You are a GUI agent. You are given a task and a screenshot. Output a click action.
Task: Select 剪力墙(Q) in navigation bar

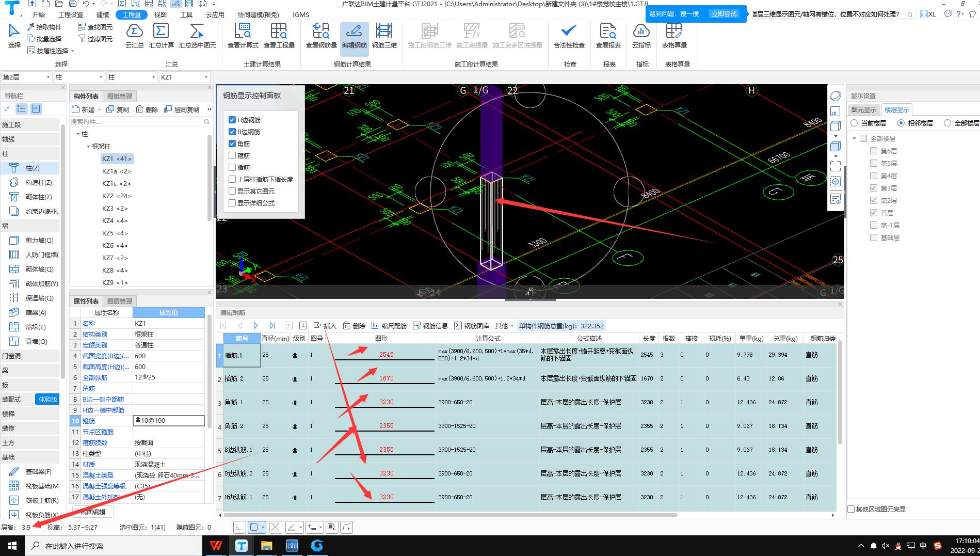pos(31,240)
